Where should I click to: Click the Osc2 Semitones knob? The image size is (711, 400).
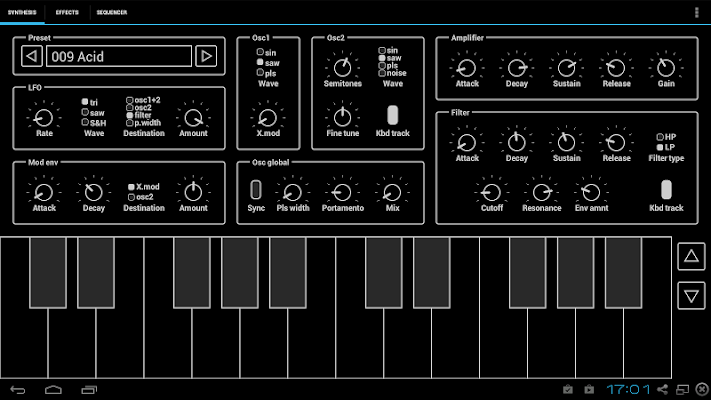(342, 68)
